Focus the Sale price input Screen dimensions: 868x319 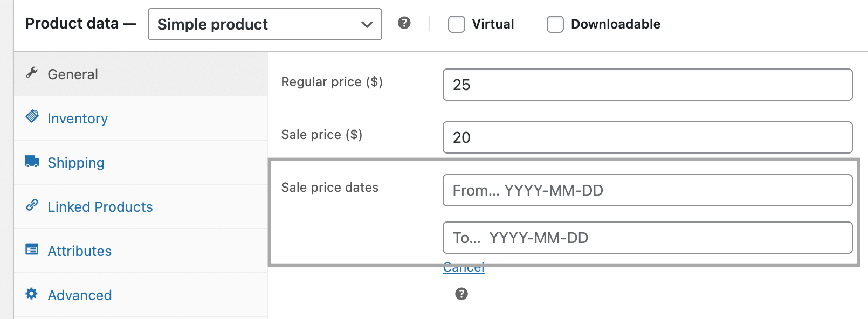click(x=647, y=137)
